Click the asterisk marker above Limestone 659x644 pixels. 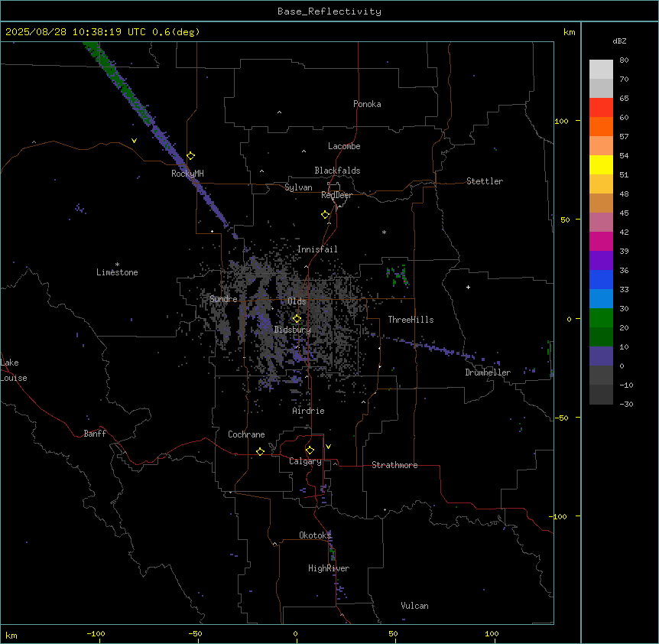pos(117,265)
